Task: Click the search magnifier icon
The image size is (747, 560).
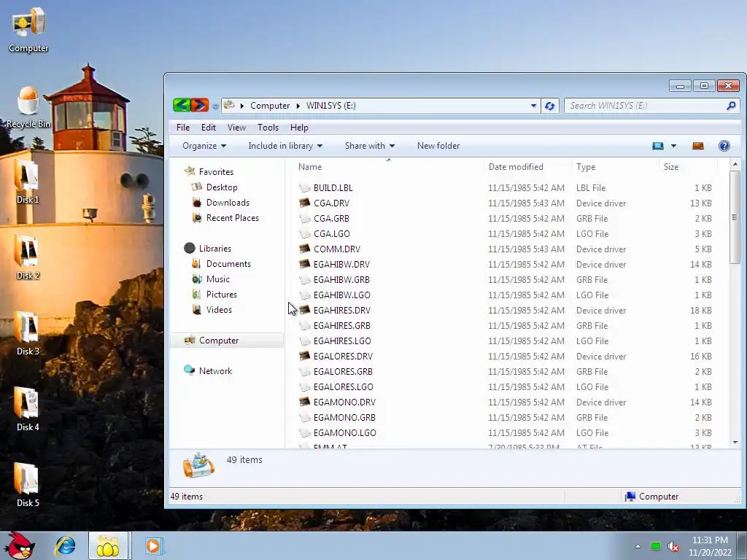Action: (x=731, y=106)
